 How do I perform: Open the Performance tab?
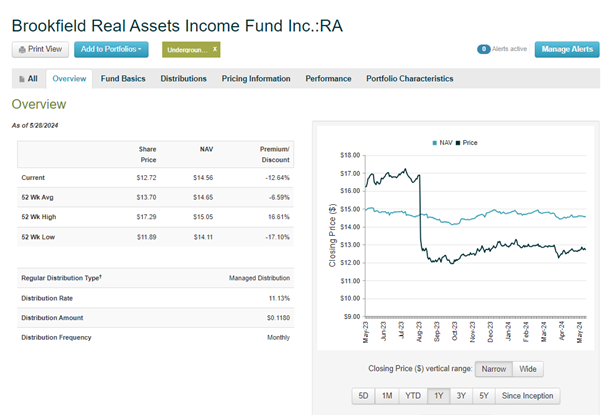point(328,79)
